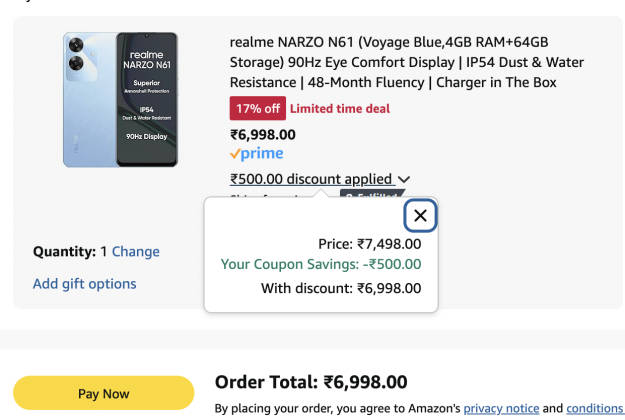This screenshot has width=625, height=420.
Task: Click the Prime logo
Action: pos(257,154)
